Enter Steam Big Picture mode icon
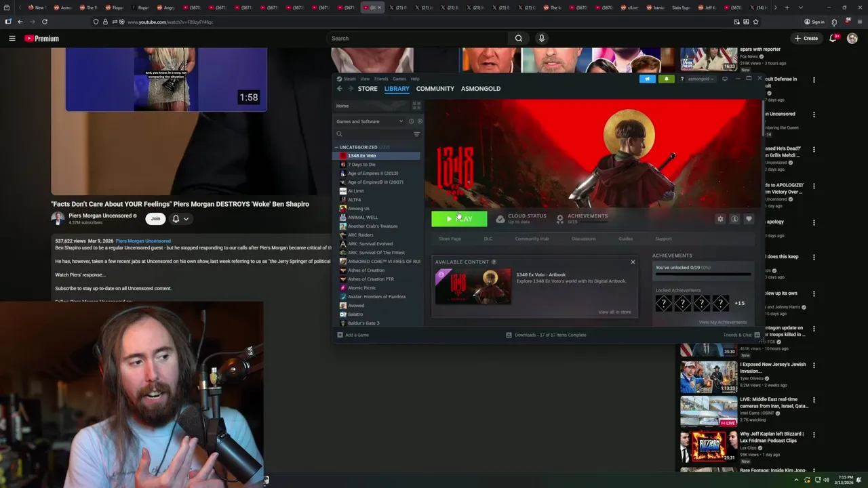Viewport: 868px width, 488px height. click(724, 79)
